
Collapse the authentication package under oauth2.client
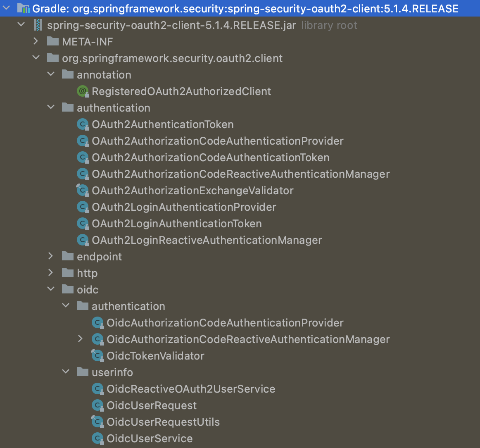(50, 107)
